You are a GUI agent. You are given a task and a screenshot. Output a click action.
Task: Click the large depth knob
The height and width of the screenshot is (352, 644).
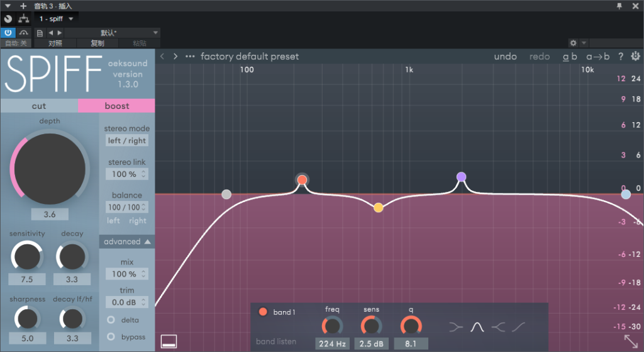[x=50, y=169]
